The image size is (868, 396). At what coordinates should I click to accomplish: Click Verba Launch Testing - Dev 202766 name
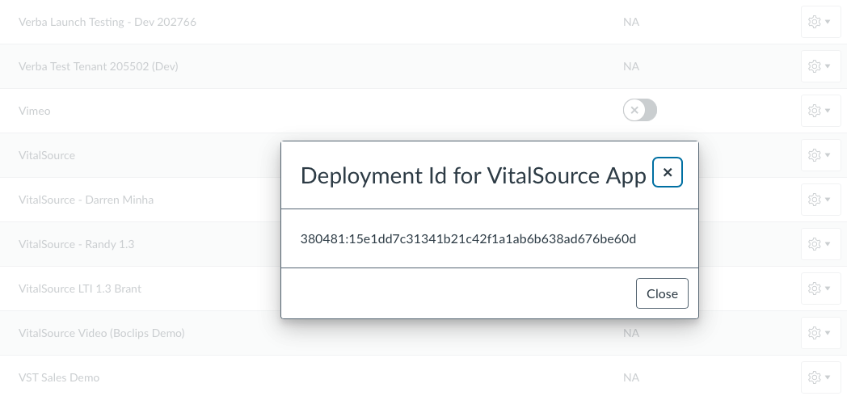point(107,22)
